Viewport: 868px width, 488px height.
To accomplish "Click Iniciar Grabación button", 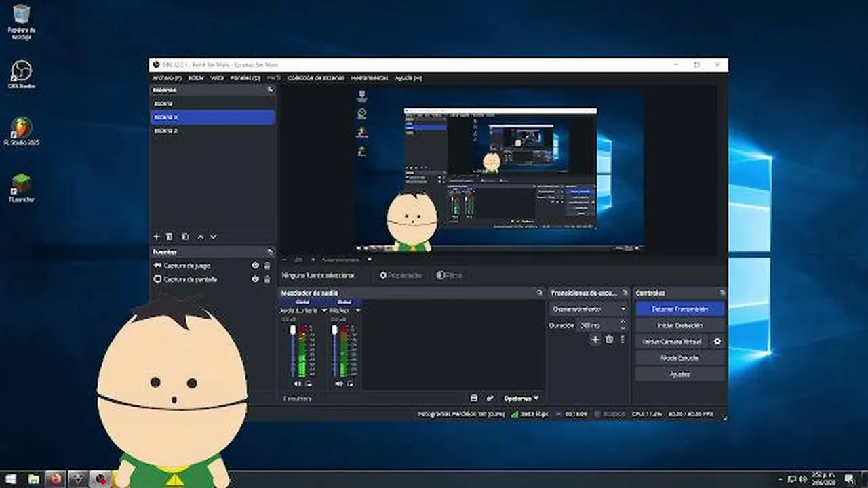I will (x=679, y=325).
